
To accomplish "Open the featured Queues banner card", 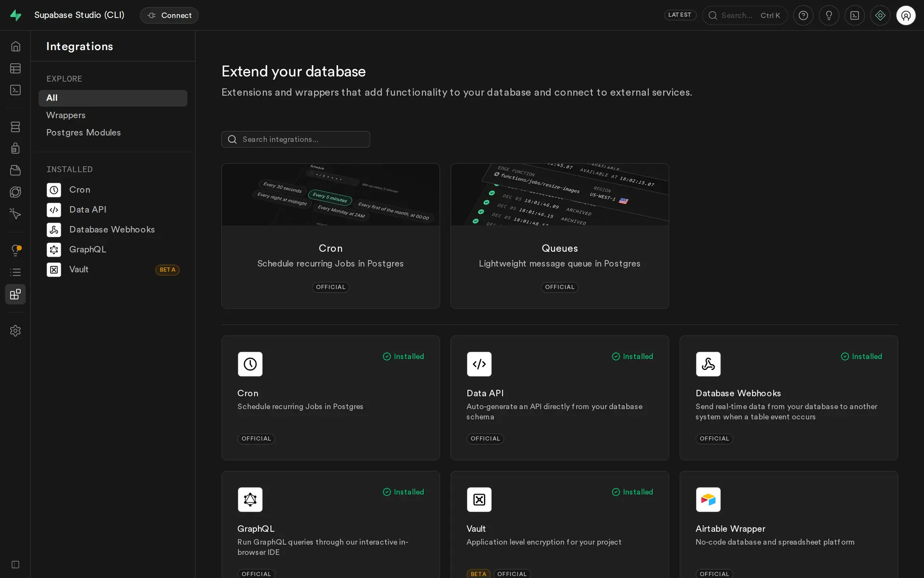I will (x=560, y=236).
